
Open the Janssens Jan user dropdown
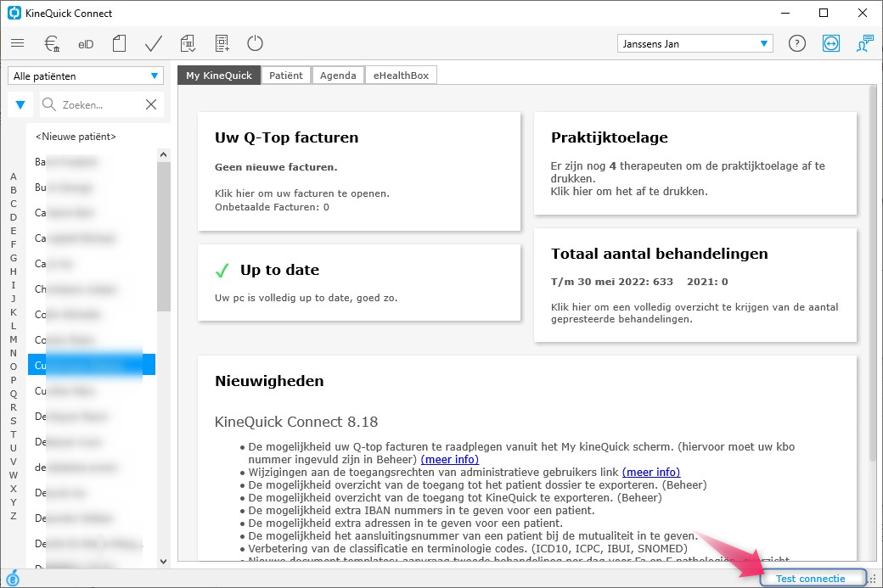pos(695,43)
